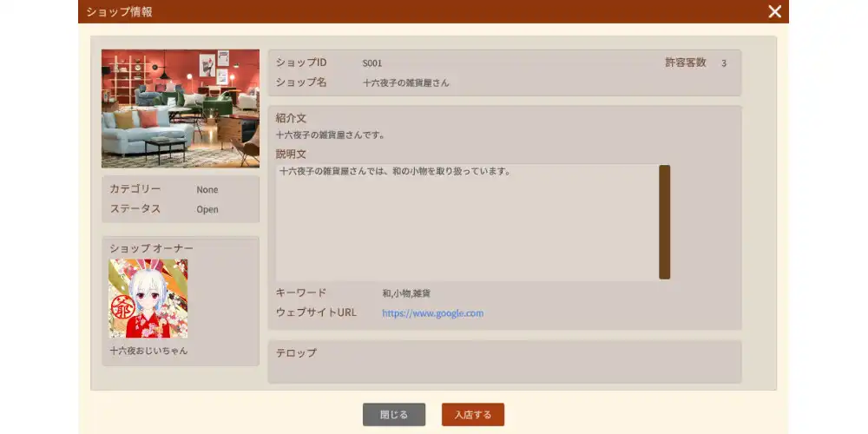Click the 閉じる button

click(394, 415)
